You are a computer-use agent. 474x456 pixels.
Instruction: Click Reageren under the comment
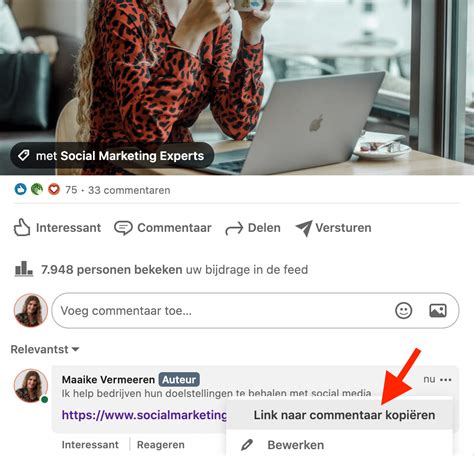point(161,445)
